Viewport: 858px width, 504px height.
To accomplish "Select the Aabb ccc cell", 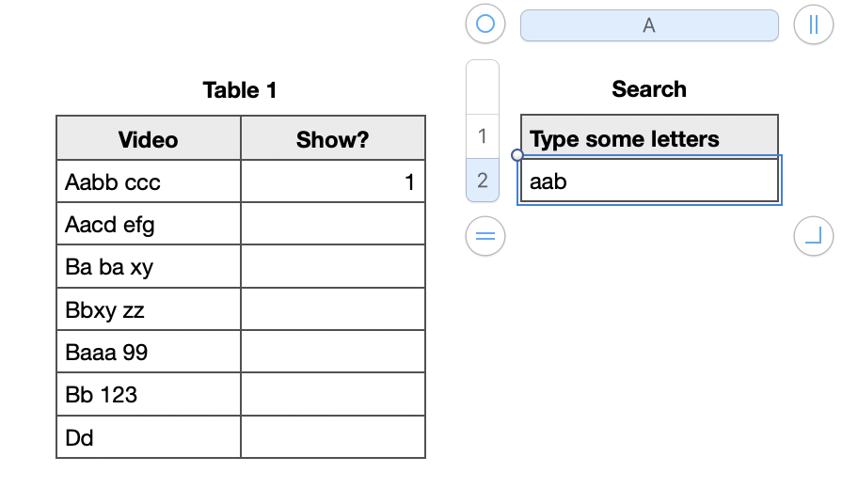I will (x=149, y=182).
